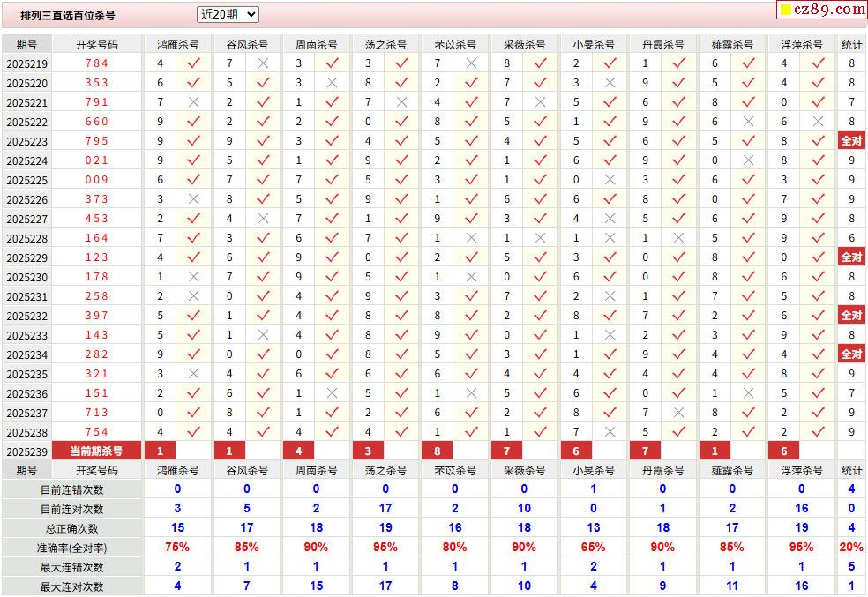Click the 荡之 current consecutive correct count 17
Image resolution: width=868 pixels, height=597 pixels.
click(x=385, y=509)
